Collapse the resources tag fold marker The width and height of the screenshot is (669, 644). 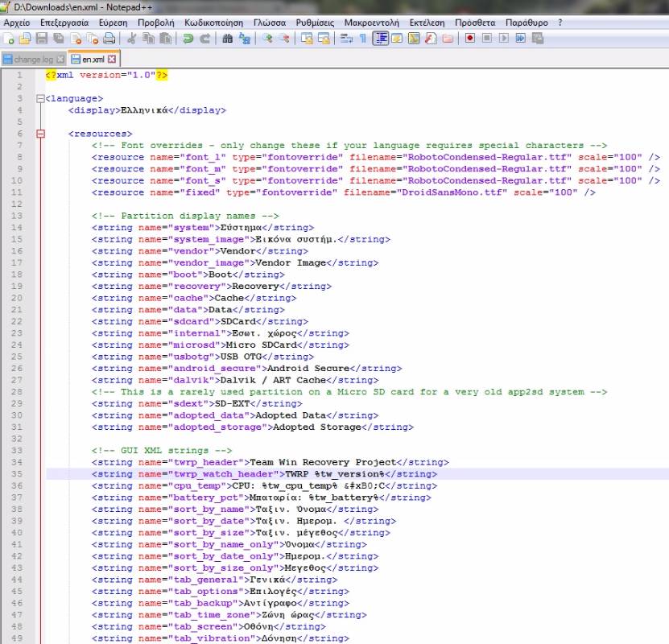pyautogui.click(x=39, y=134)
